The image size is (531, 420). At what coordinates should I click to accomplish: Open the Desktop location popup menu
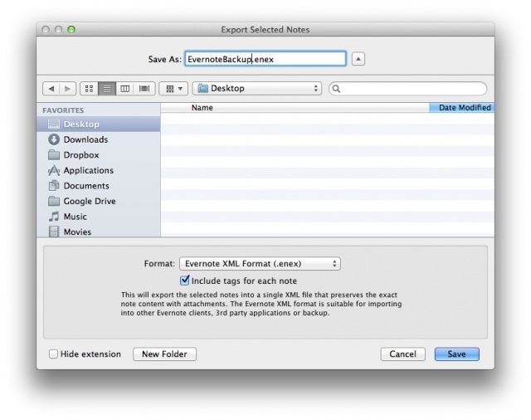[257, 89]
